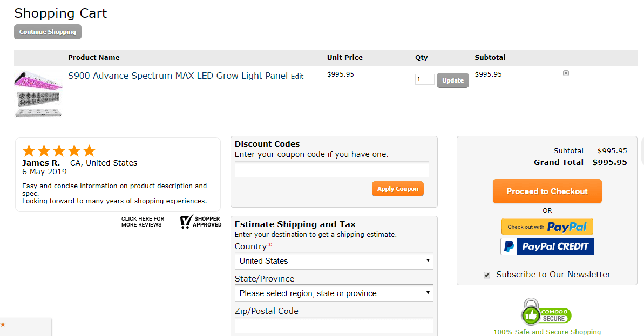This screenshot has height=336, width=644.
Task: Open the Country dropdown showing United States
Action: (334, 261)
